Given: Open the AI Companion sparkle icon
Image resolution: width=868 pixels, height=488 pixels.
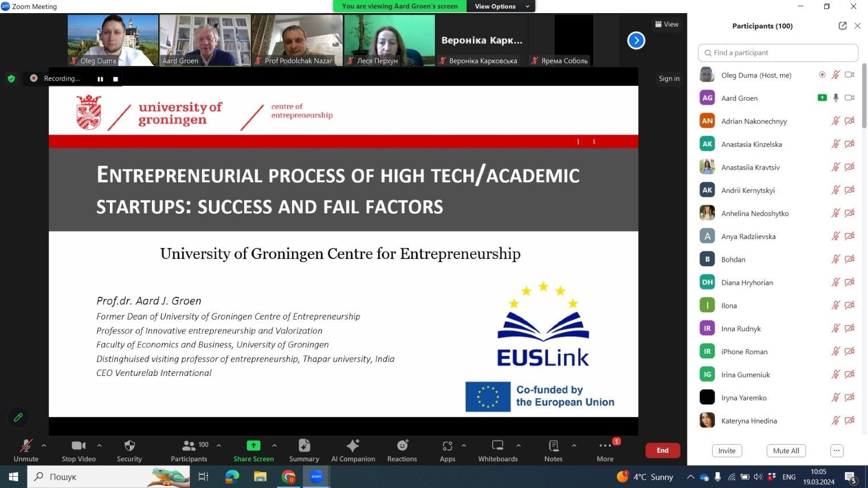Looking at the screenshot, I should tap(353, 446).
